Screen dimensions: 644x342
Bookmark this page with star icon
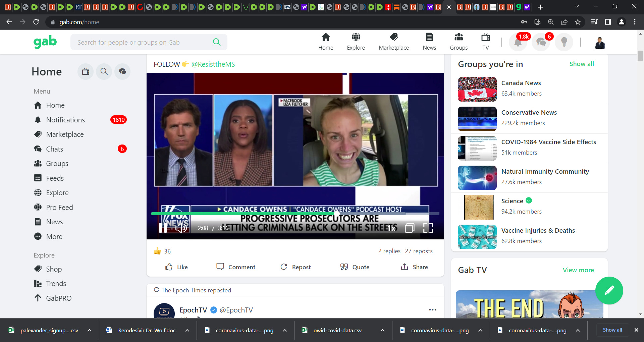pos(578,22)
